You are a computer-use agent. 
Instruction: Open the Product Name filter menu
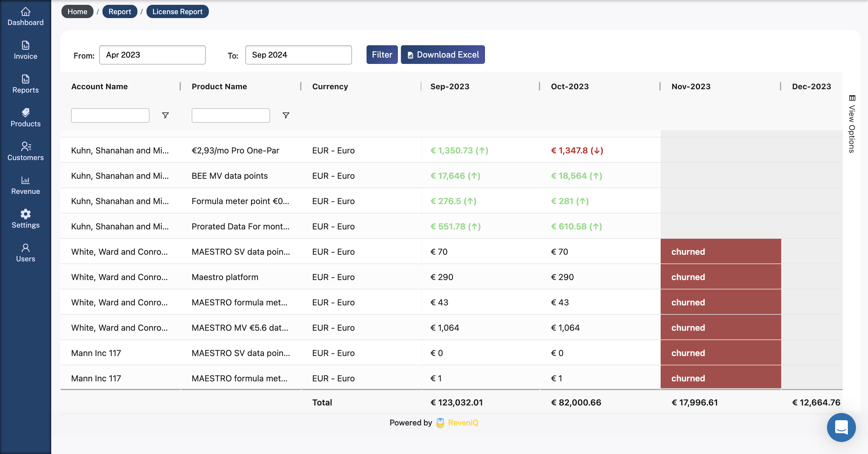point(286,115)
